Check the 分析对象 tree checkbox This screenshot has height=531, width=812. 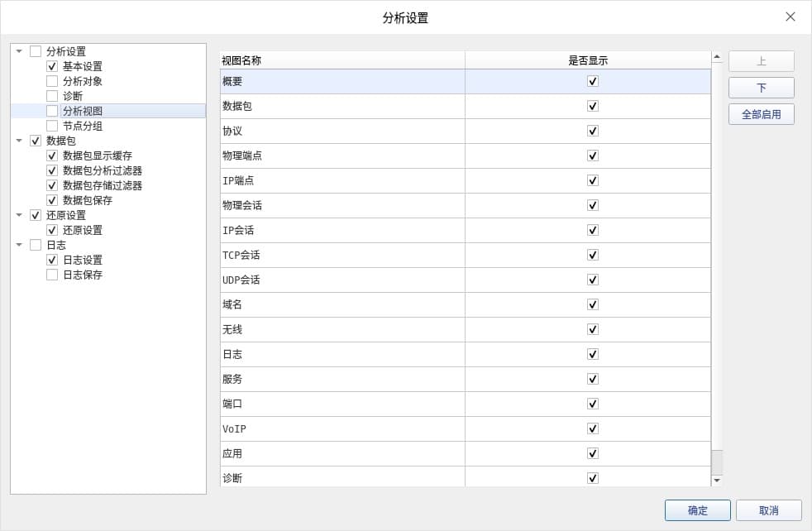point(52,81)
